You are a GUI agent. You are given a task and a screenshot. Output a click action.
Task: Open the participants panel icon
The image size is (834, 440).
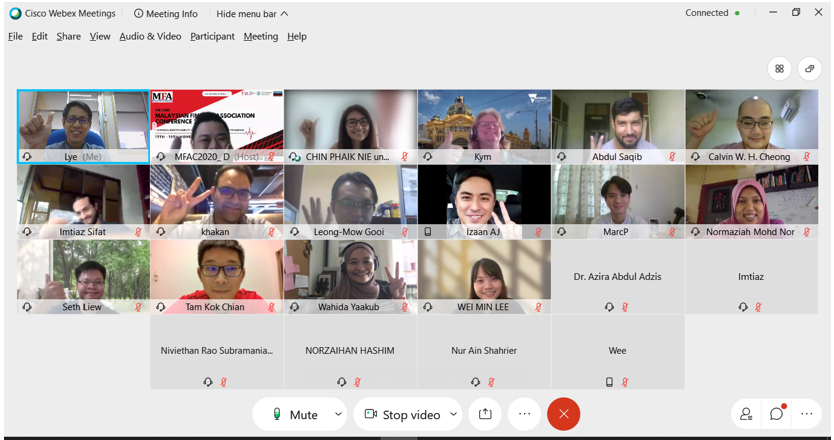[746, 414]
